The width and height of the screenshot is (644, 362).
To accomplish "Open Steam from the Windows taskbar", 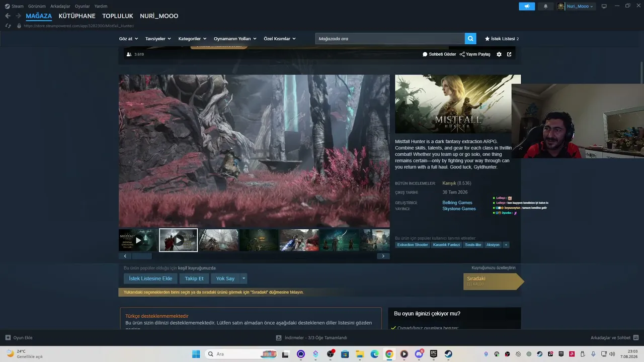I will (x=448, y=354).
